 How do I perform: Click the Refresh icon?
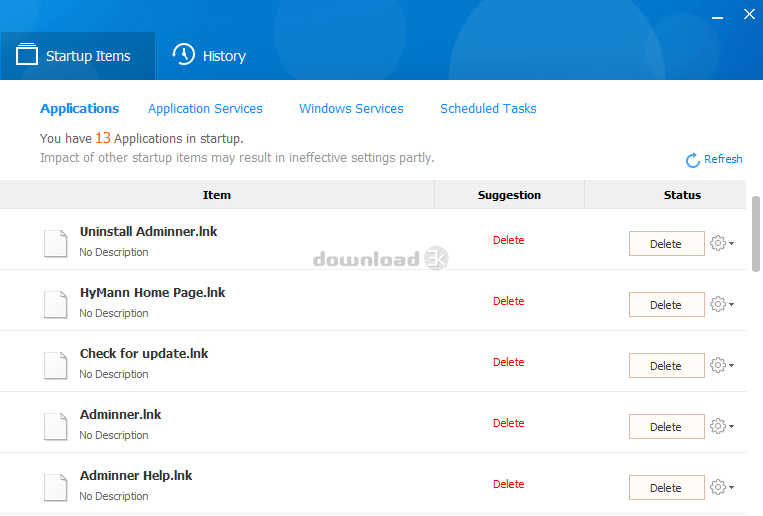point(692,160)
